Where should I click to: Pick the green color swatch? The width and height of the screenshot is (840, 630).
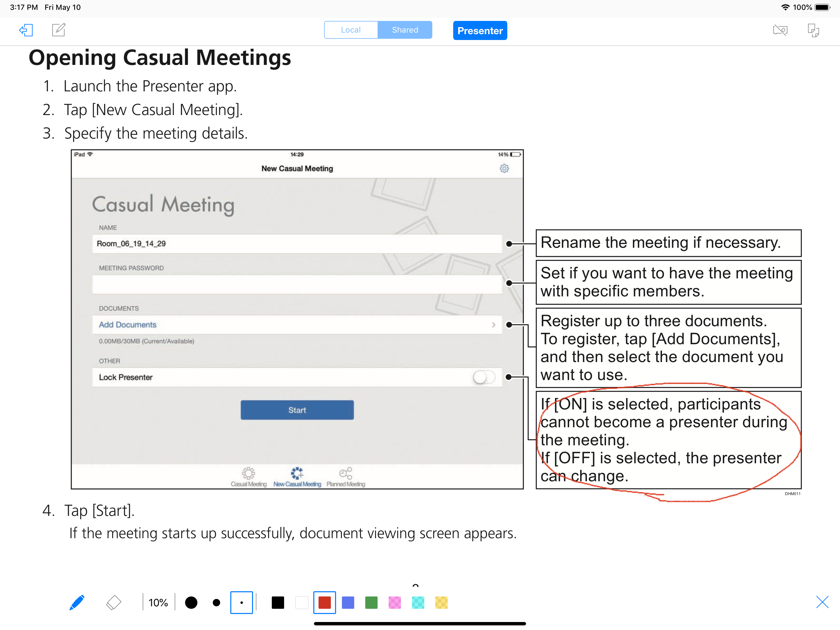371,603
